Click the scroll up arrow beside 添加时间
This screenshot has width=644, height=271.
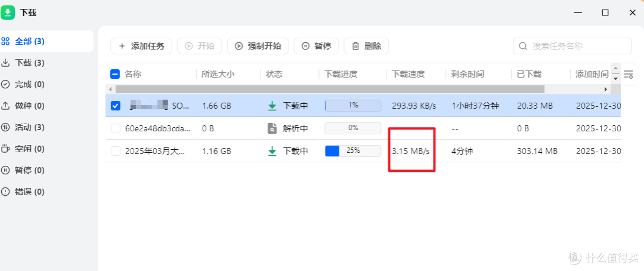(x=615, y=69)
